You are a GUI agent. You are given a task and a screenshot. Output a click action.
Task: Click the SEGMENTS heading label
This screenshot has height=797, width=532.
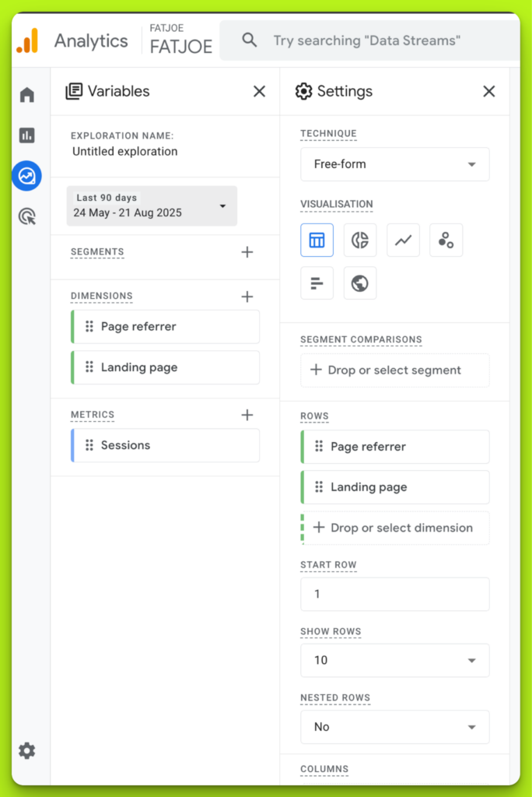point(97,252)
